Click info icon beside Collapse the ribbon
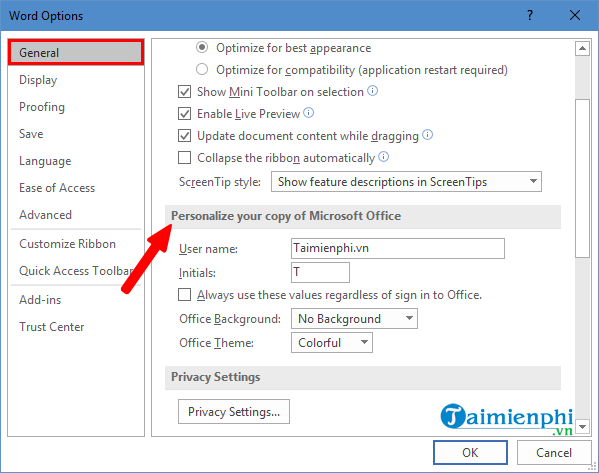Screen dimensions: 599x473 click(384, 157)
